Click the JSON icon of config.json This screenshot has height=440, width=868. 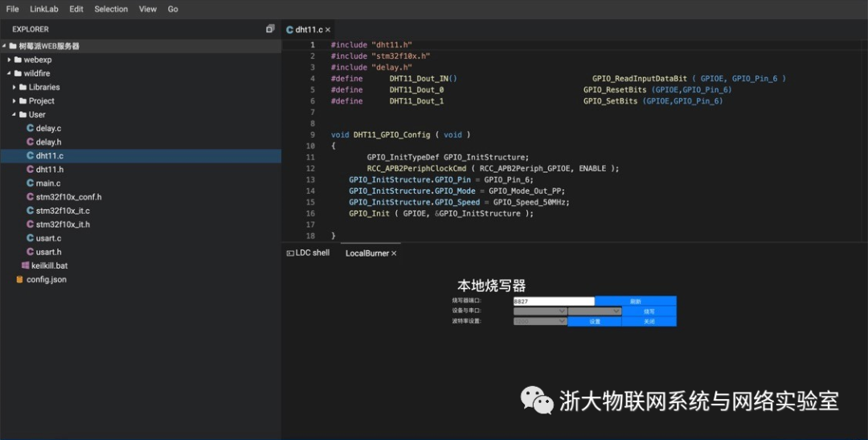(x=20, y=279)
